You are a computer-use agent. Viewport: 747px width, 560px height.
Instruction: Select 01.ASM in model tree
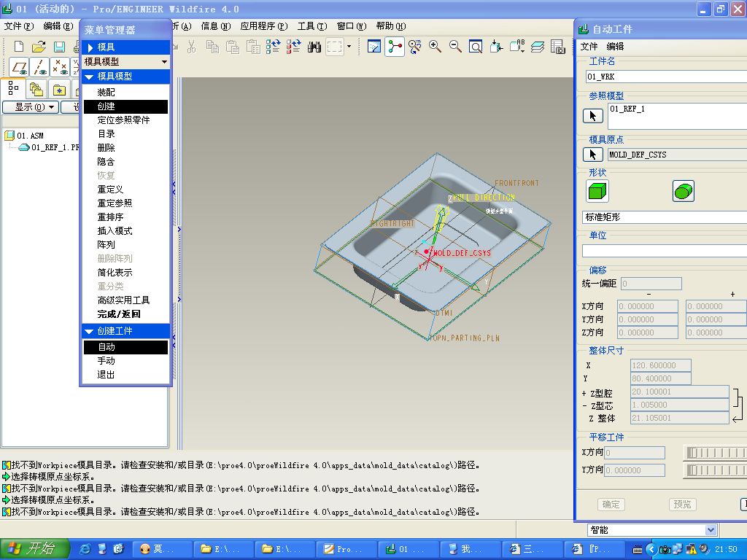pos(24,136)
